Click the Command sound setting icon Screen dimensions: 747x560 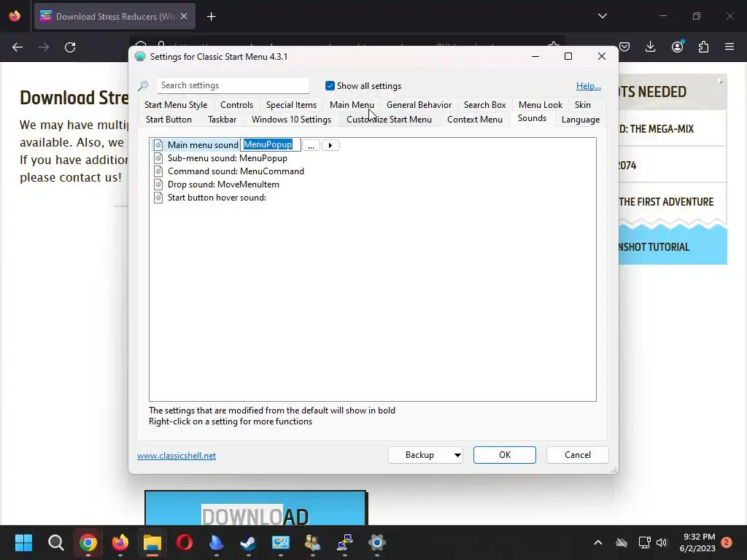[x=158, y=171]
